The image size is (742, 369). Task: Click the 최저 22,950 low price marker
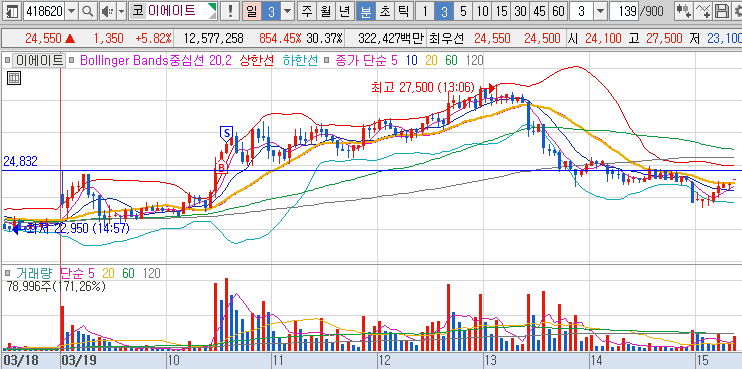78,229
